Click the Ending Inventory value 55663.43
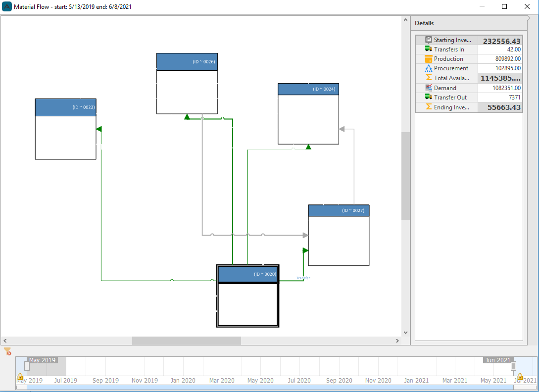The image size is (539, 392). (x=504, y=107)
